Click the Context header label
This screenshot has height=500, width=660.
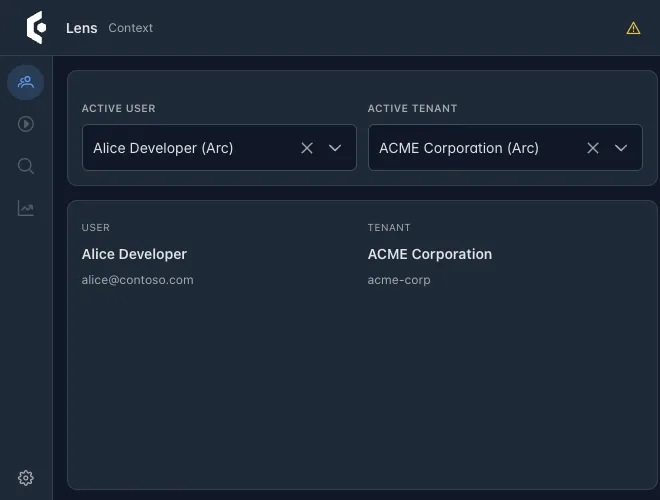point(130,28)
